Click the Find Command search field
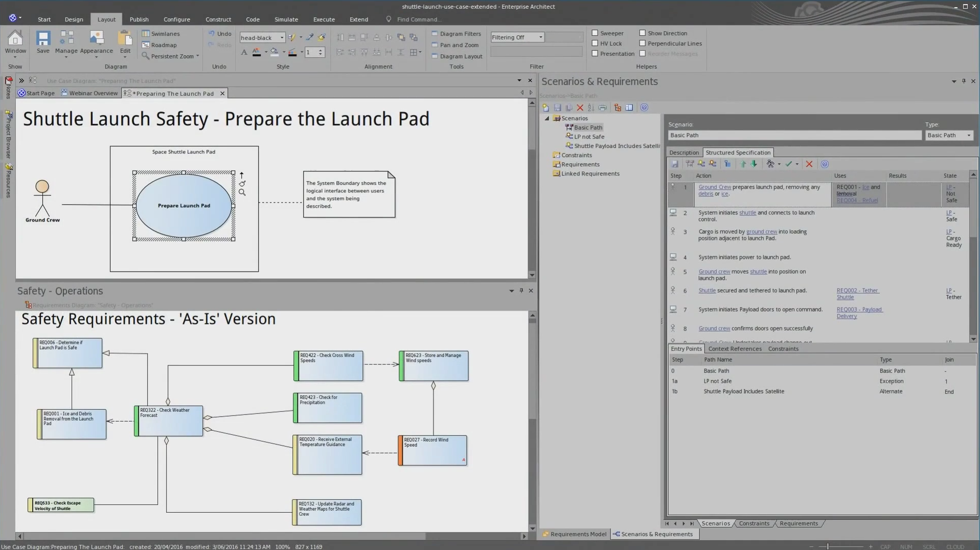This screenshot has width=980, height=550. 418,19
